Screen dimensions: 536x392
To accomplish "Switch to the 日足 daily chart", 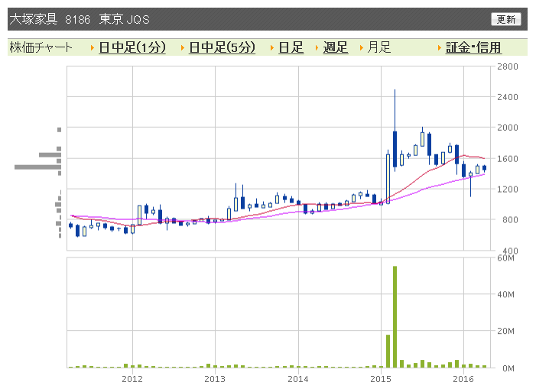I will (291, 47).
